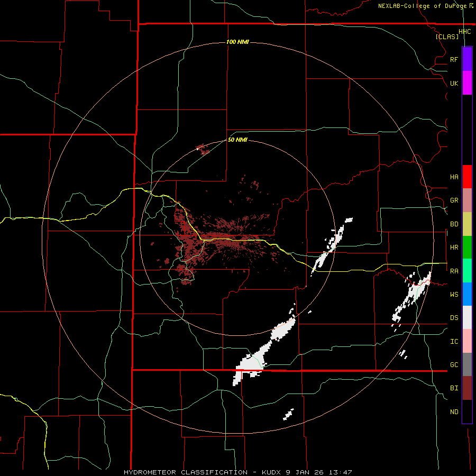Viewport: 476px width, 476px height.
Task: Click the ND black legend swatch
Action: [467, 411]
